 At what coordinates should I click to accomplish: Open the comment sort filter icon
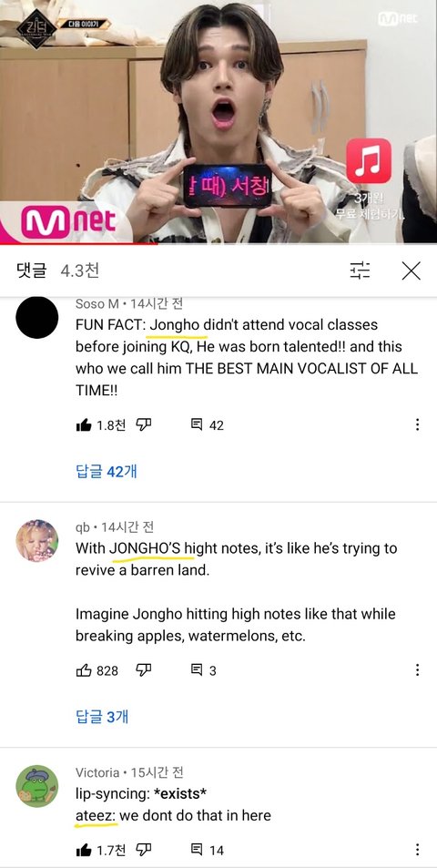(361, 271)
